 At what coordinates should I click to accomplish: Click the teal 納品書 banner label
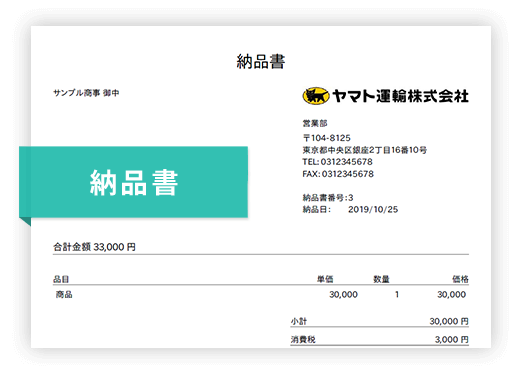pyautogui.click(x=134, y=182)
